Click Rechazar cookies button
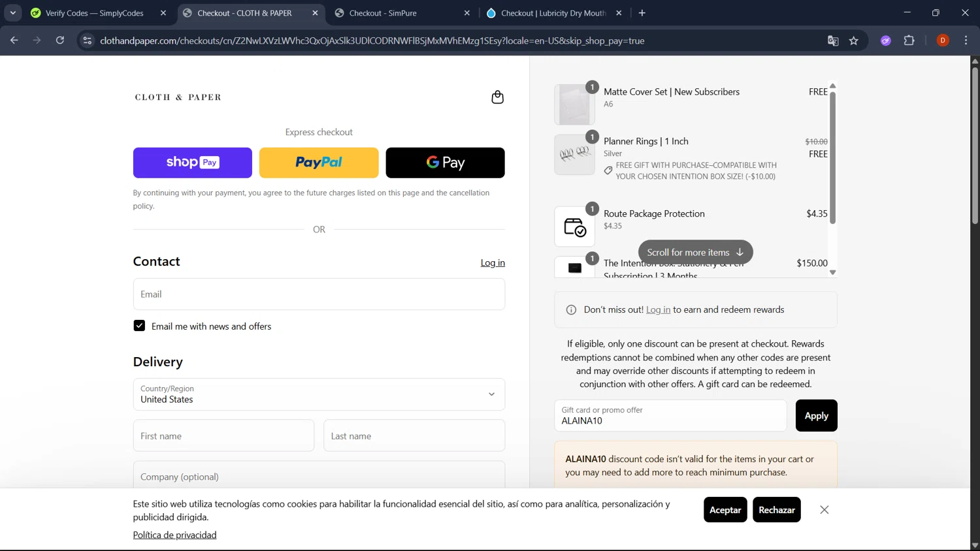The image size is (980, 551). [x=777, y=510]
